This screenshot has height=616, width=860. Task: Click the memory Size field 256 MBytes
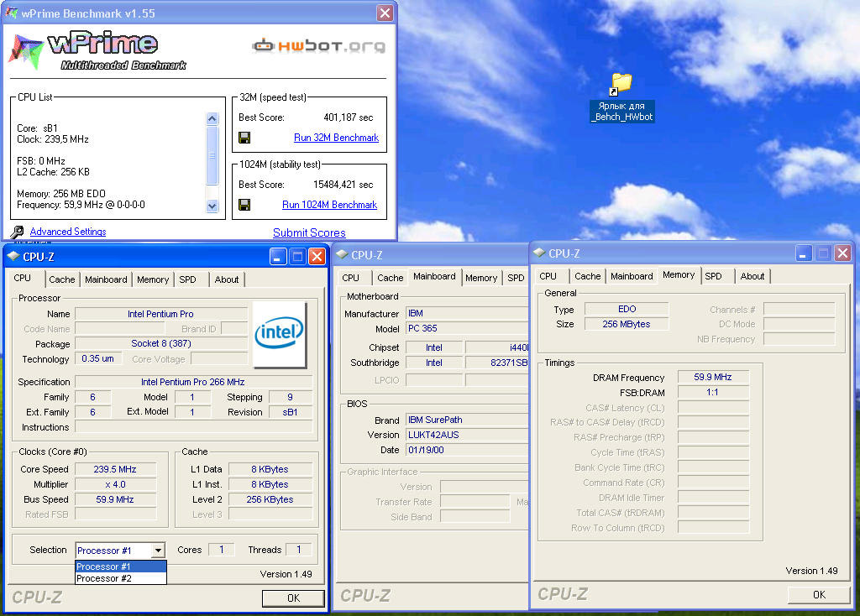(x=627, y=324)
